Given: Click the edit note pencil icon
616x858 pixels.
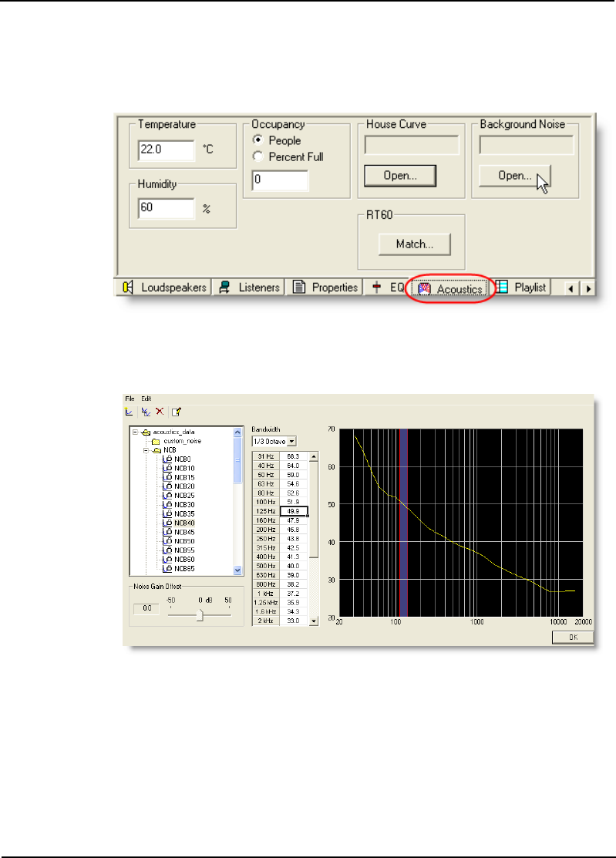Looking at the screenshot, I should [x=176, y=412].
